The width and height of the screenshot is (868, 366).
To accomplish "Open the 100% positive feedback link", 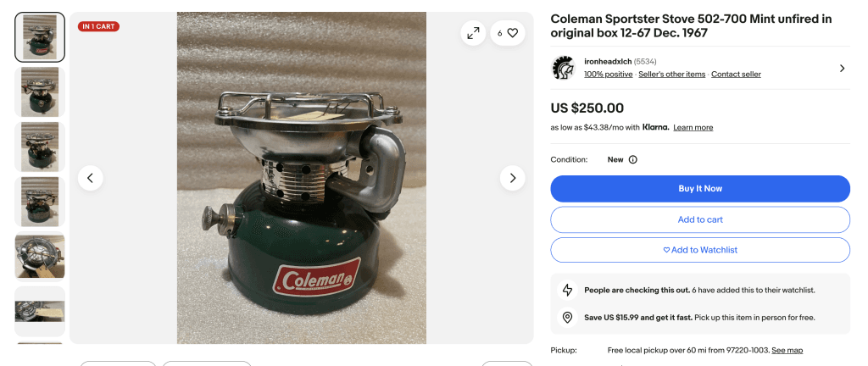I will coord(608,75).
